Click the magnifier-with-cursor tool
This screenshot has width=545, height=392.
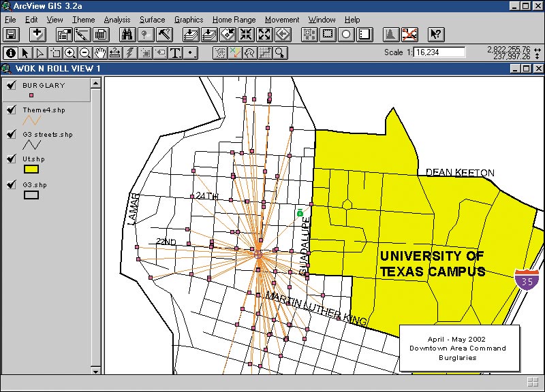(280, 53)
